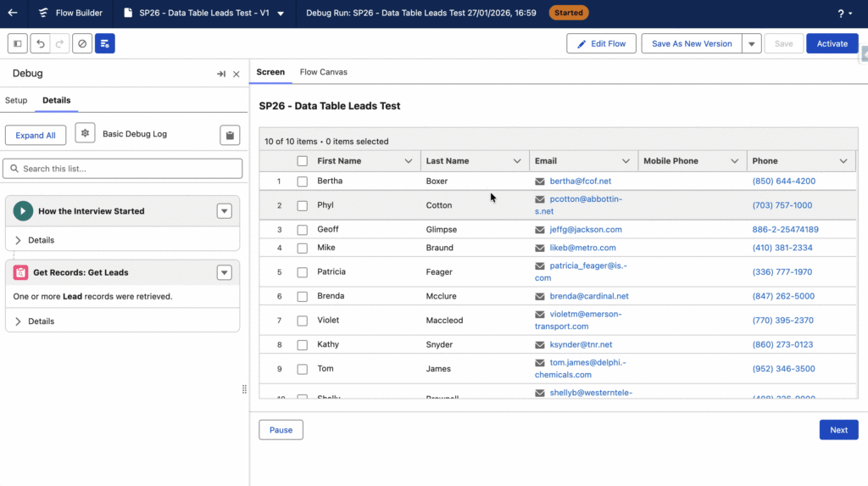Click the bertha@fcof.net email link

click(580, 182)
